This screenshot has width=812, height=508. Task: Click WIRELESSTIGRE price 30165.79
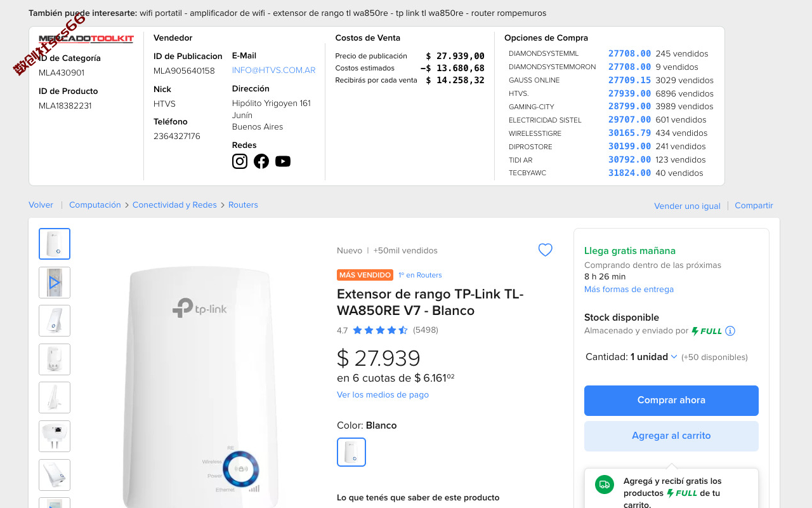tap(629, 133)
